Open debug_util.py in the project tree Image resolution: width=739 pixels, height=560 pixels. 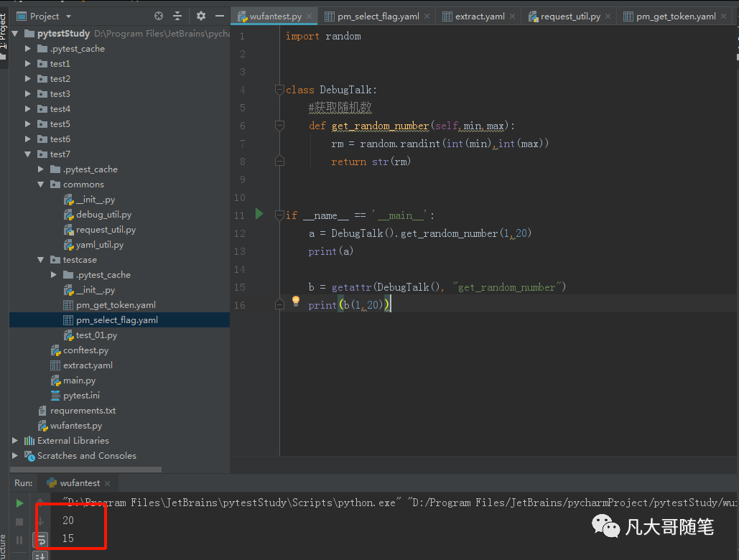[x=103, y=215]
